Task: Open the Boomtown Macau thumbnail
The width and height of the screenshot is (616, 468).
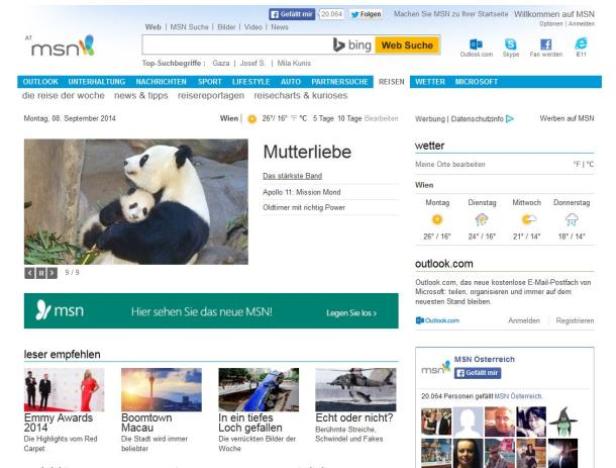Action: tap(161, 390)
